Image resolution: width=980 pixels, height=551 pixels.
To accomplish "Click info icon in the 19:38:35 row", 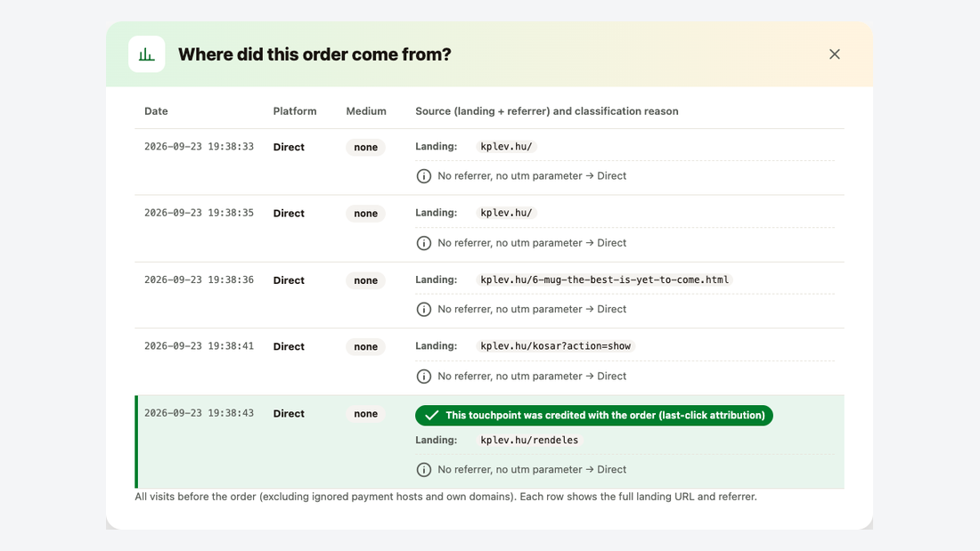I will pyautogui.click(x=424, y=243).
